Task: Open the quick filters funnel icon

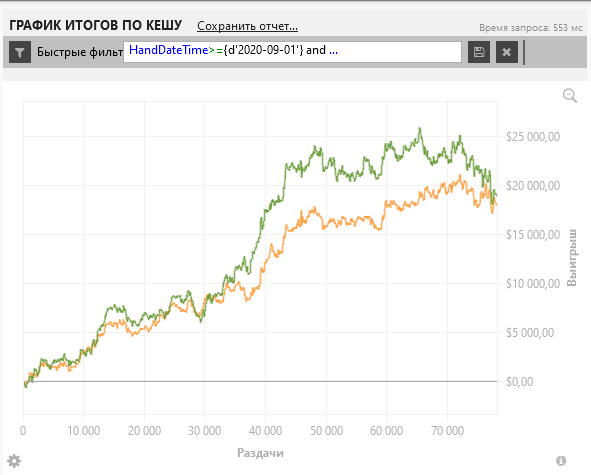Action: tap(20, 52)
